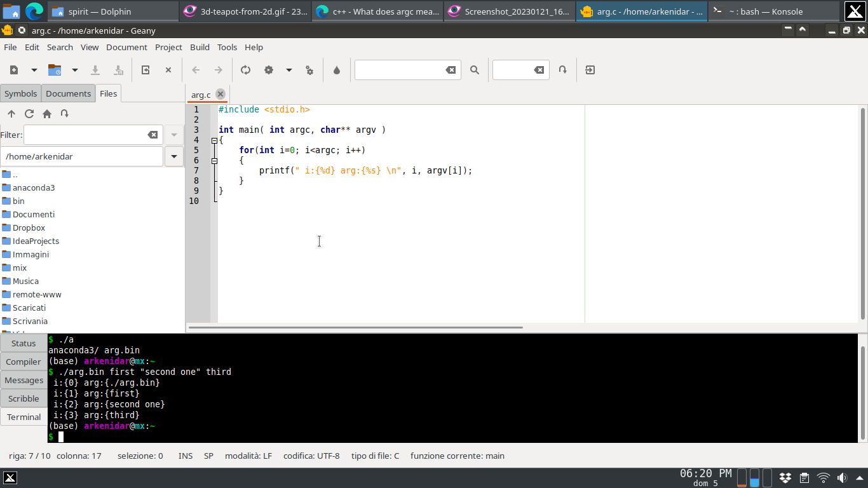The image size is (868, 488).
Task: Collapse the main function fold at line 4
Action: coord(214,140)
